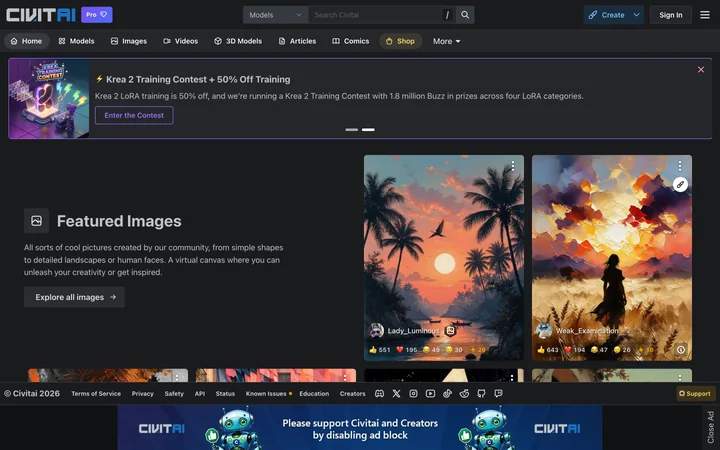
Task: Open options menu on palm sunset image
Action: 512,166
